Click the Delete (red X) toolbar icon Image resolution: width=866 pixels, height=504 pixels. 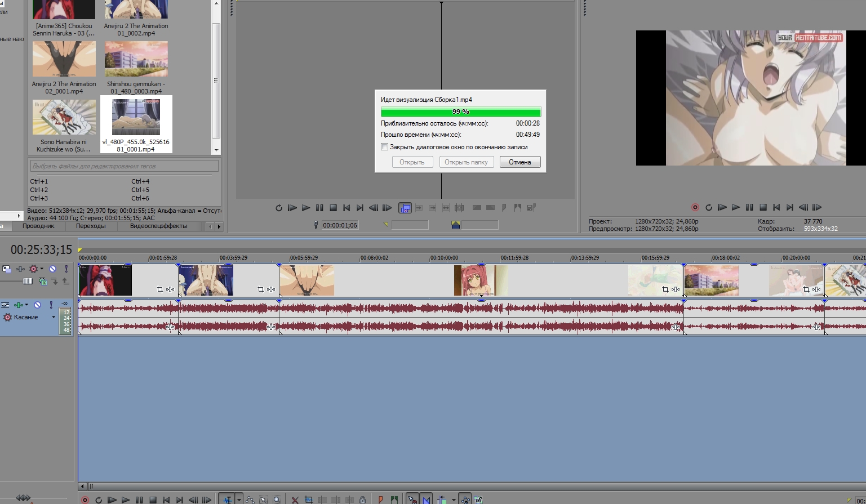point(295,500)
